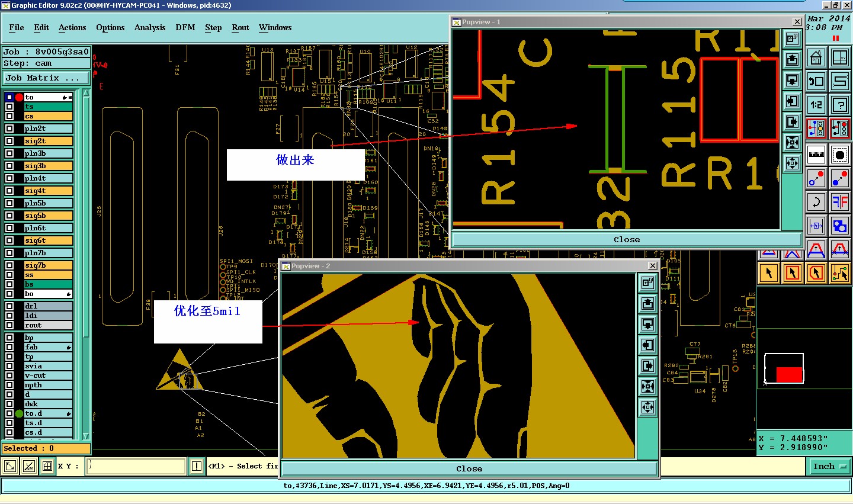Click zoom-out arrows icon in Popview 2
Screen dimensions: 853x504
click(647, 407)
